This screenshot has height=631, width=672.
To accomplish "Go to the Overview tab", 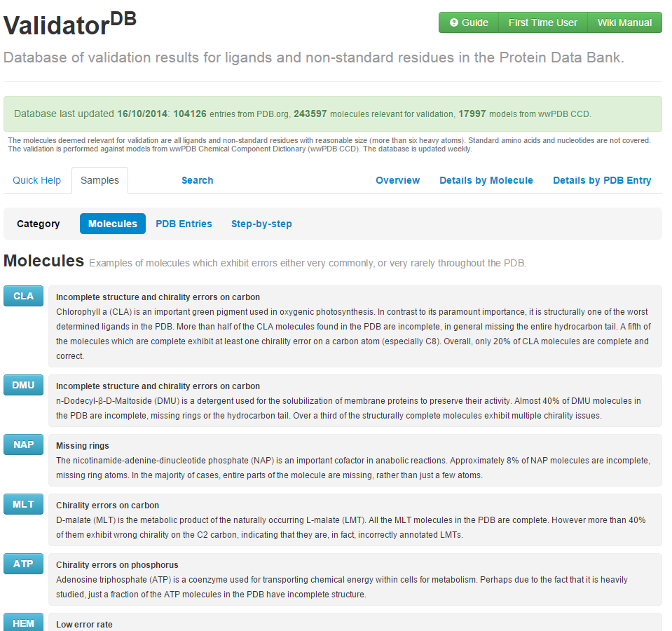I will point(398,180).
